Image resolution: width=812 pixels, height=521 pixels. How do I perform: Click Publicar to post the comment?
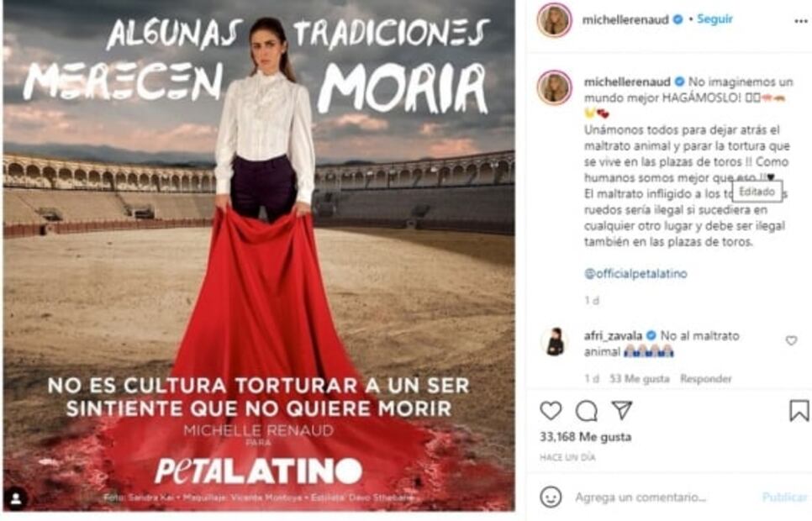tap(784, 497)
